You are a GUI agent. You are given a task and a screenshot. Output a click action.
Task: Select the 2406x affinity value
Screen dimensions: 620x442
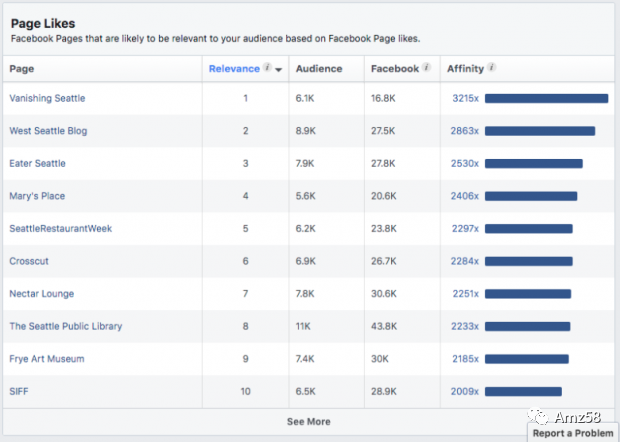pos(465,196)
